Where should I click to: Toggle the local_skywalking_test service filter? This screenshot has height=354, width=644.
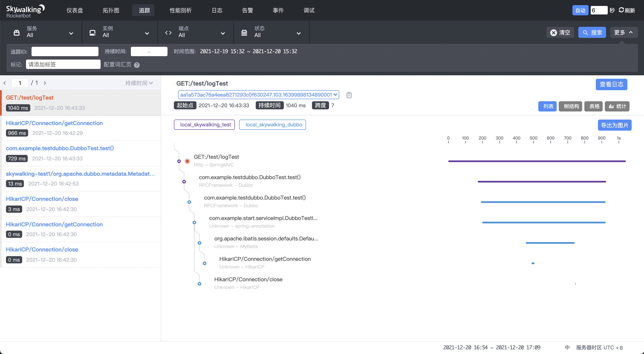point(204,125)
